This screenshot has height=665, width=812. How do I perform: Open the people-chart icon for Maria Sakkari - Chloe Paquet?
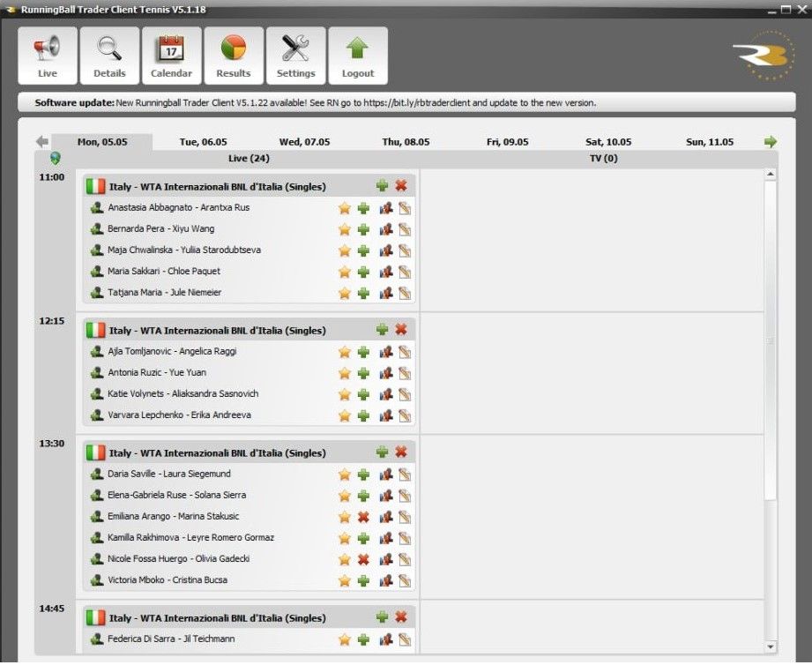point(386,272)
